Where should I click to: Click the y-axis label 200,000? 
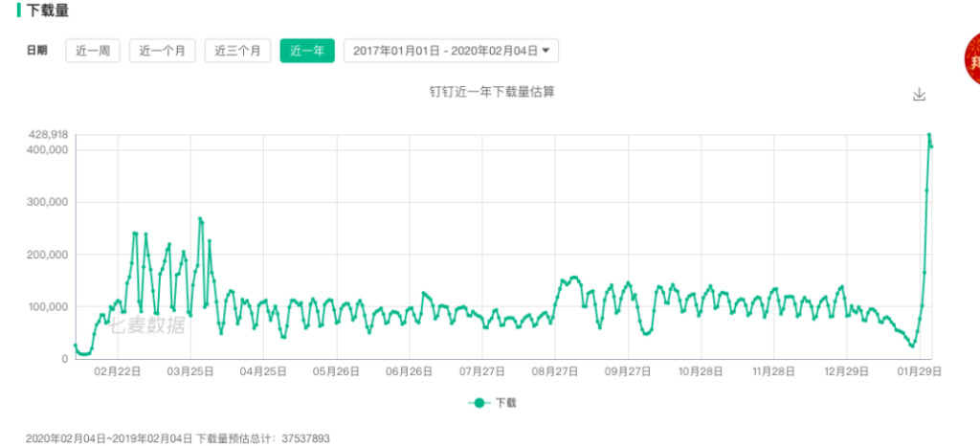(x=48, y=255)
